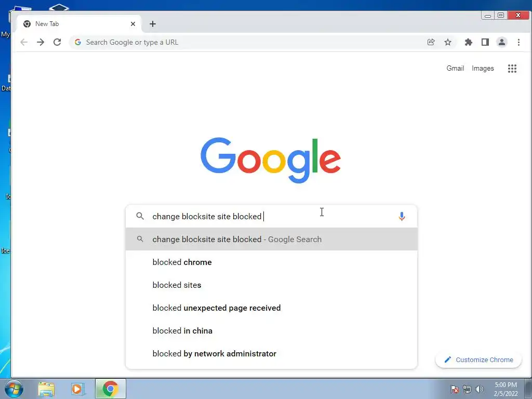Bookmark this tab with the star icon
The width and height of the screenshot is (532, 399).
(448, 42)
